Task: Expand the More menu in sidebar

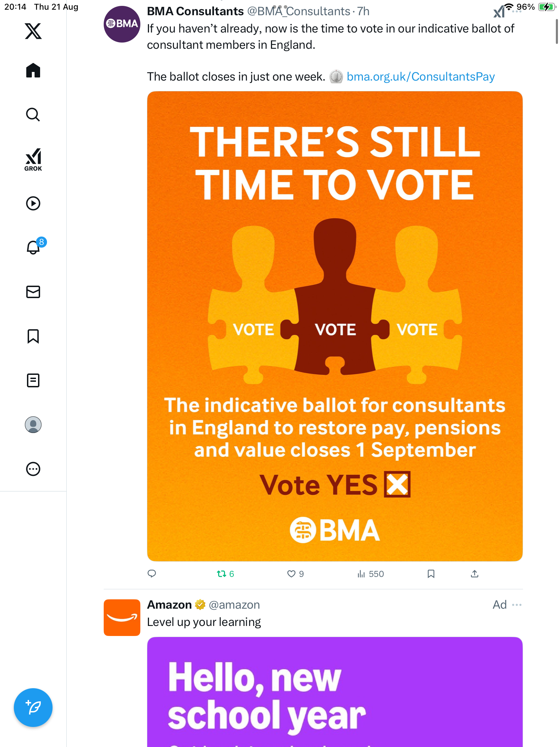Action: tap(33, 469)
